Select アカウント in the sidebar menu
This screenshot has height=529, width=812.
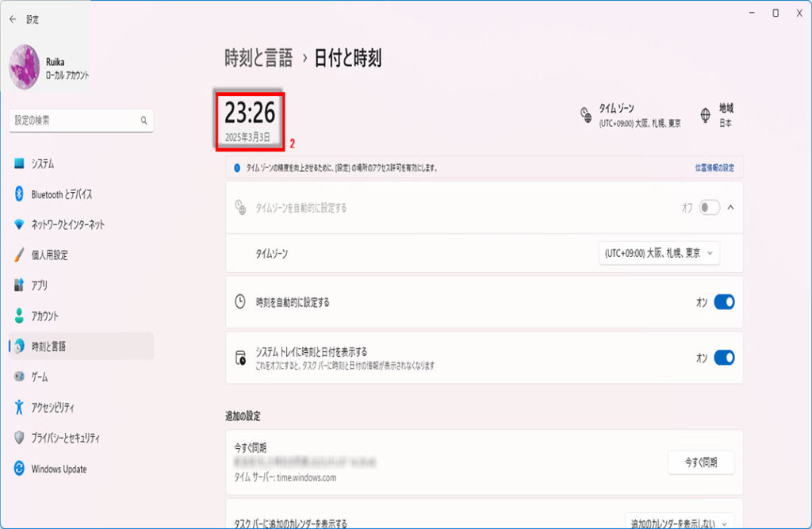pos(44,316)
